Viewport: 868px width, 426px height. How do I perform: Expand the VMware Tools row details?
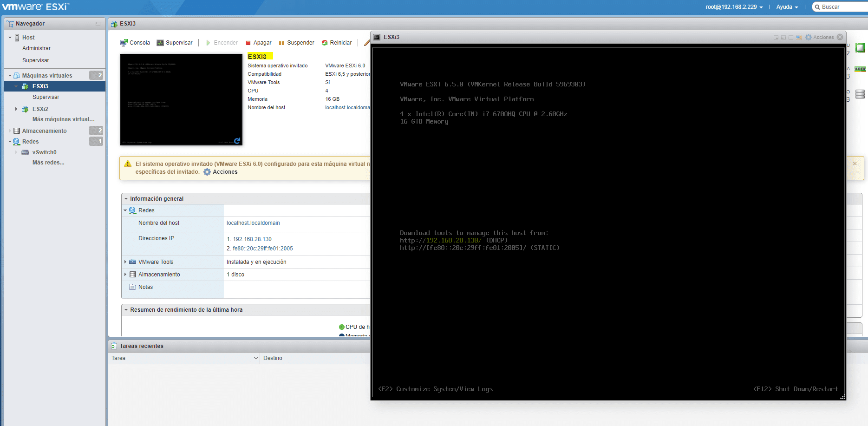(x=126, y=262)
